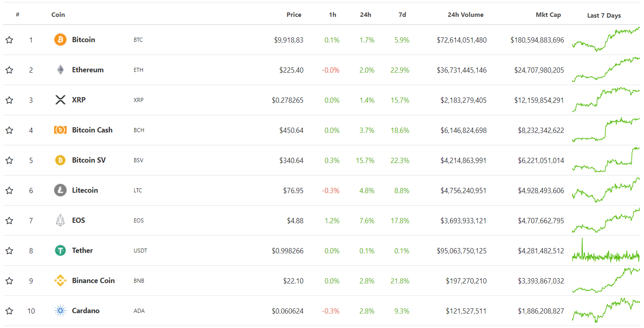Sort by the 24h change column header
This screenshot has width=644, height=328.
[366, 14]
